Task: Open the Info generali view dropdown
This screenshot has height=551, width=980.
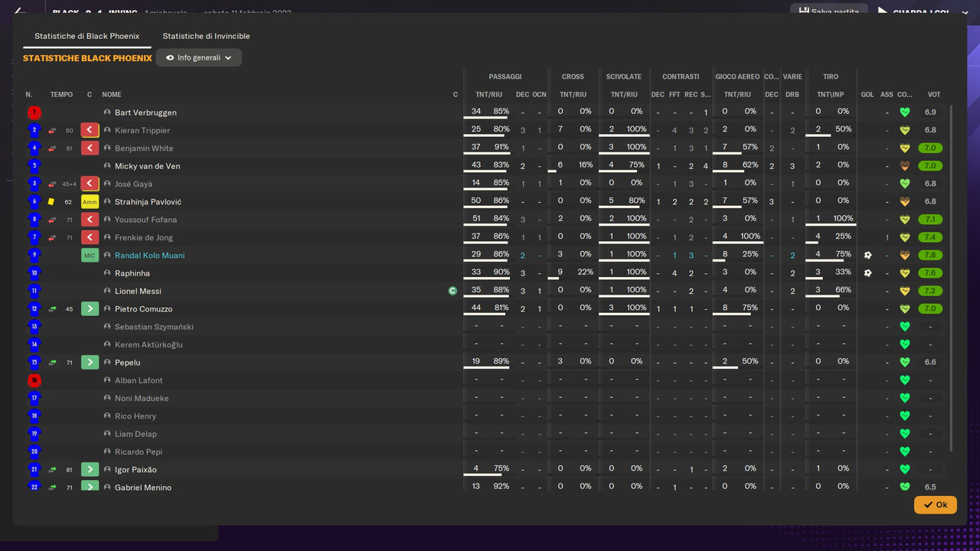Action: pyautogui.click(x=198, y=57)
